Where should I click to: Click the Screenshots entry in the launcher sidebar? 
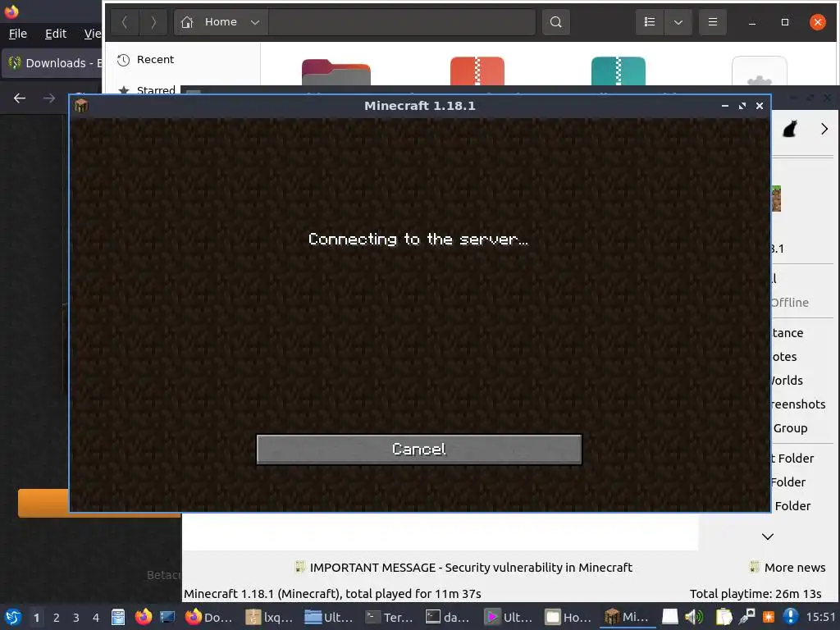tap(797, 404)
